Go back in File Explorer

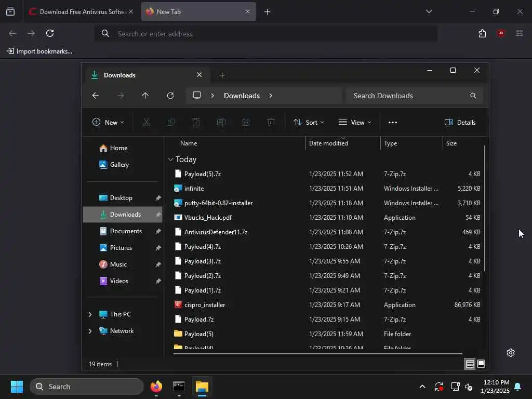coord(96,96)
